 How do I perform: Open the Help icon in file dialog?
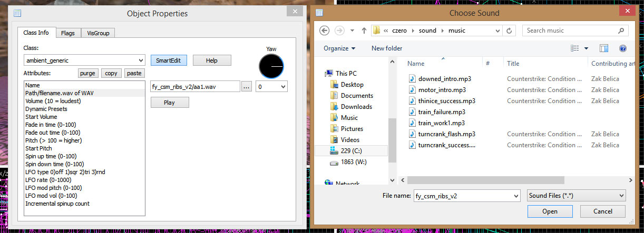click(622, 48)
